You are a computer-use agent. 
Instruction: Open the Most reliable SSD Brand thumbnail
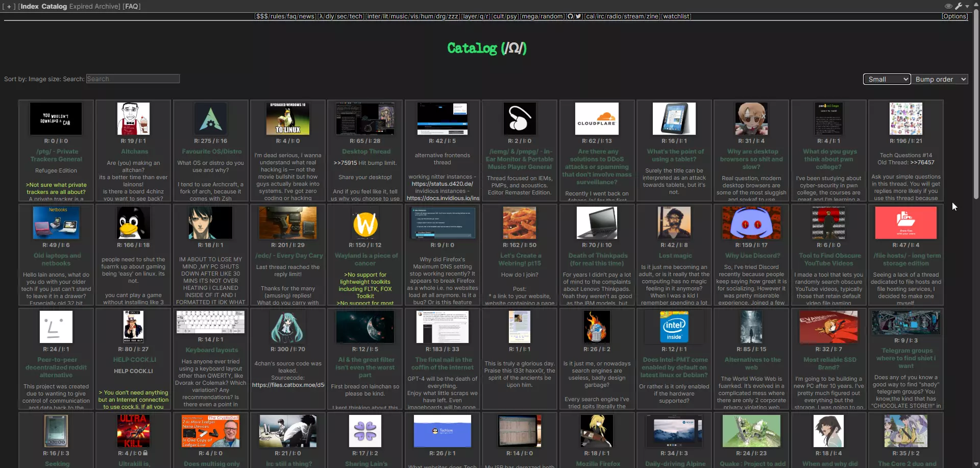(x=828, y=327)
